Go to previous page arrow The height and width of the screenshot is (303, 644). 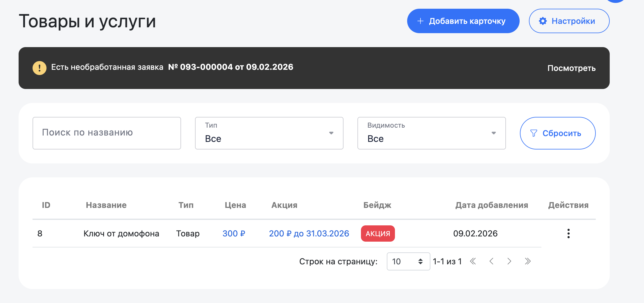click(491, 261)
